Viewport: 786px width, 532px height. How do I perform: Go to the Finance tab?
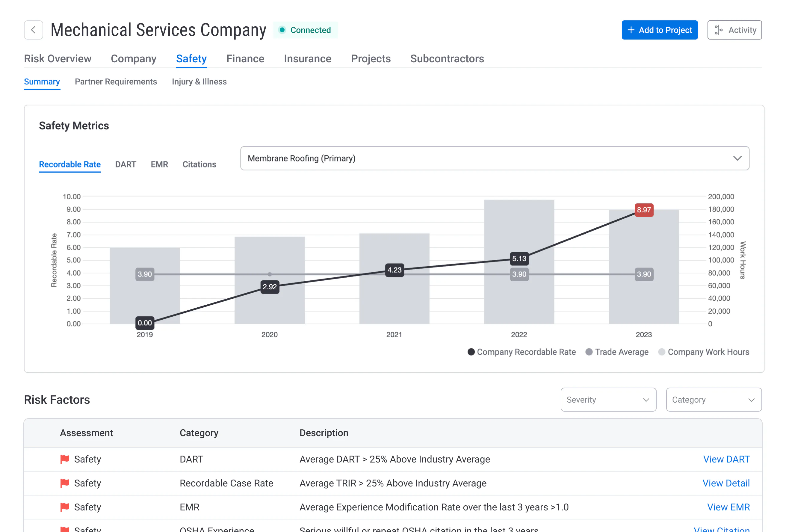(245, 58)
